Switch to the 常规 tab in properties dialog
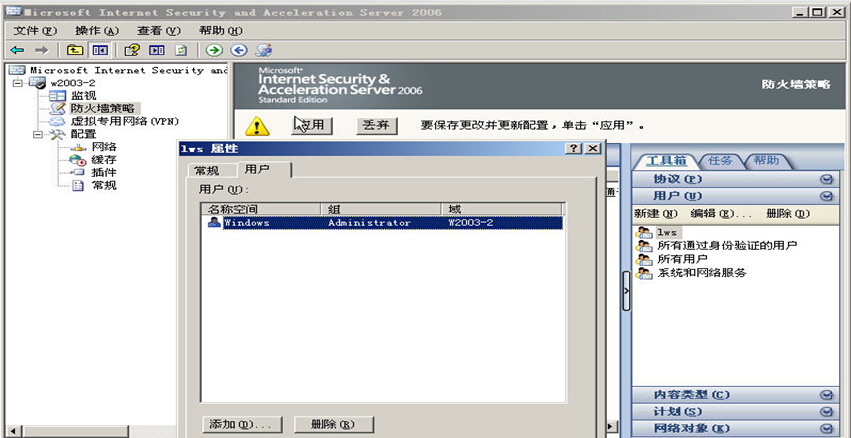851x438 pixels. pos(206,171)
